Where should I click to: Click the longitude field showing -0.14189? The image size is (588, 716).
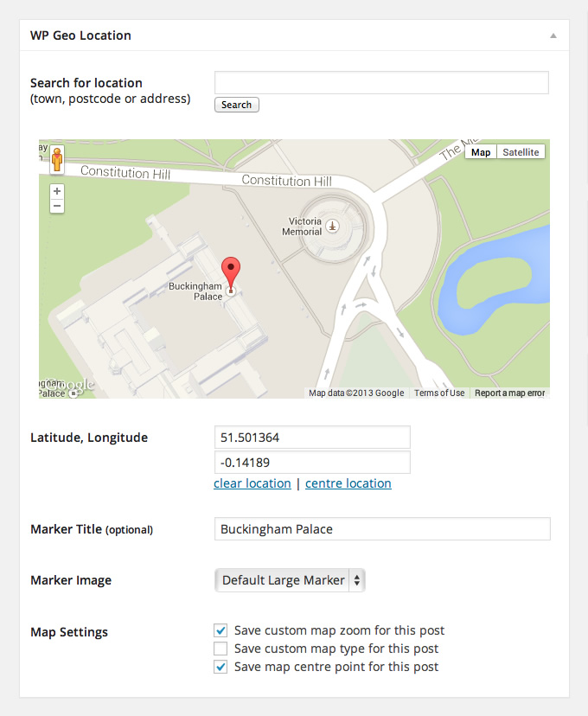click(x=312, y=463)
